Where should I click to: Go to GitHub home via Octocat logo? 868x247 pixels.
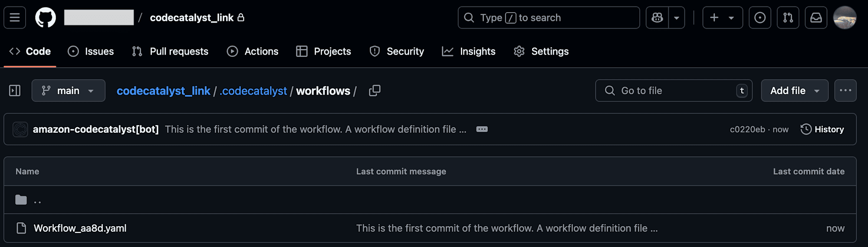click(46, 18)
